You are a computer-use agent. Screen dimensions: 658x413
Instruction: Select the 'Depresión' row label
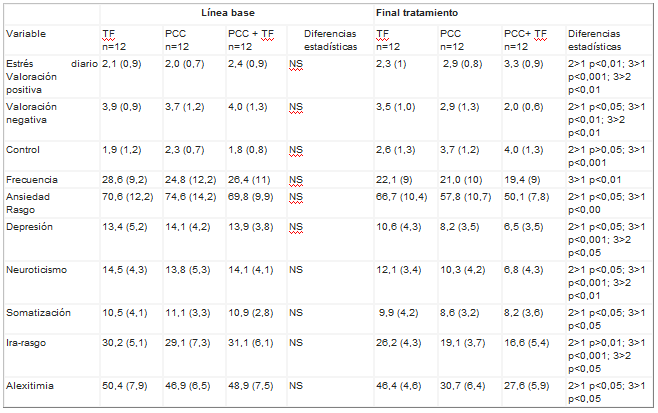pyautogui.click(x=30, y=227)
